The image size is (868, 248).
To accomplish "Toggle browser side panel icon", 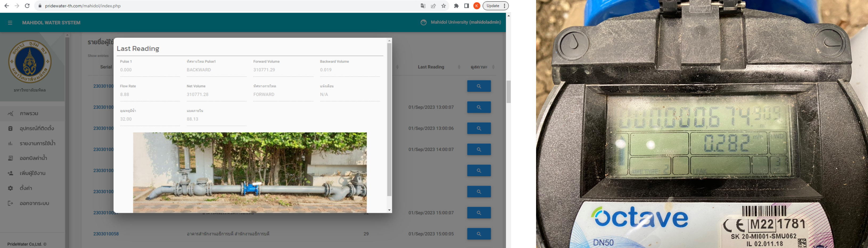I will click(x=466, y=6).
